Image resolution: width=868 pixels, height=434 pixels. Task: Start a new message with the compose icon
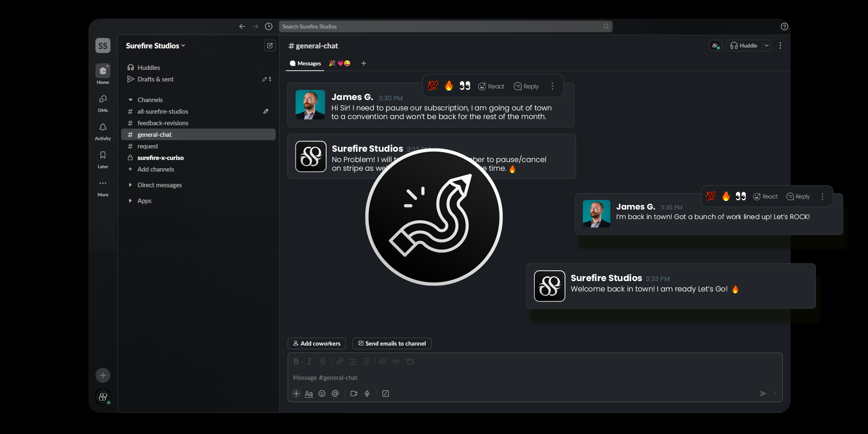click(x=269, y=45)
